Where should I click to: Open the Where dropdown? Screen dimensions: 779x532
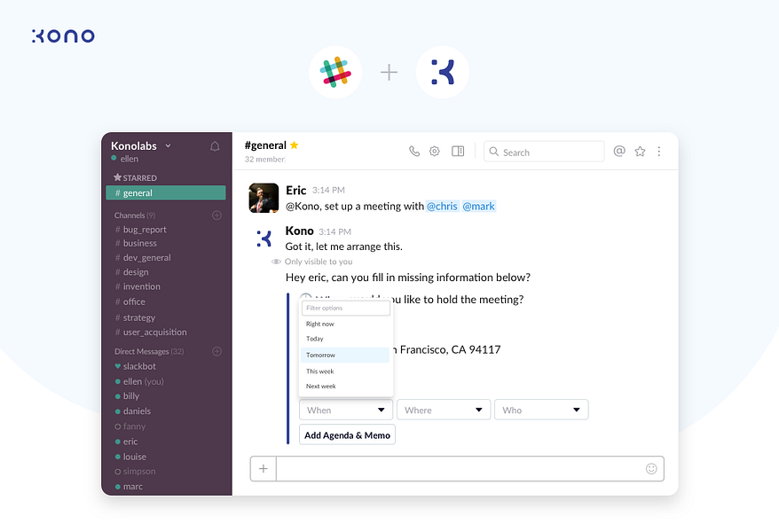[444, 410]
